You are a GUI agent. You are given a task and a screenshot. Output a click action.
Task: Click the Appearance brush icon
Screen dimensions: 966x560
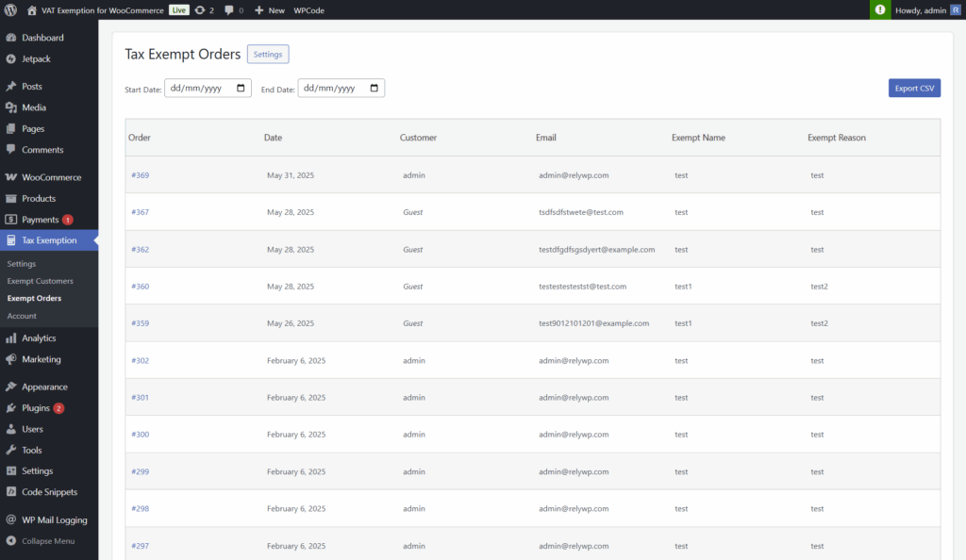pyautogui.click(x=11, y=387)
